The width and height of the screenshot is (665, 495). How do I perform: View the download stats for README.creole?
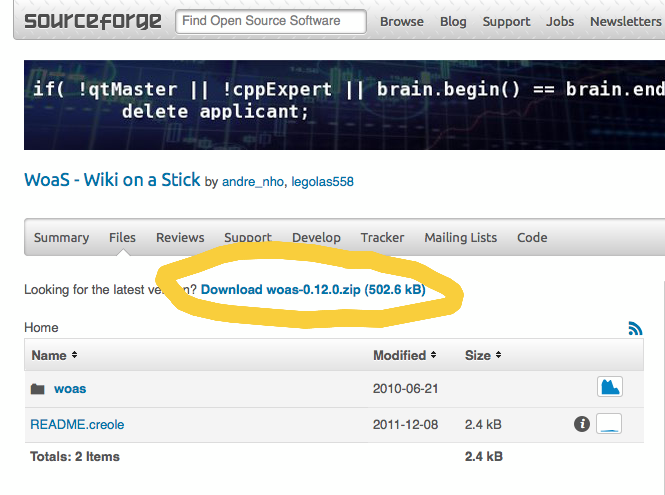(609, 424)
